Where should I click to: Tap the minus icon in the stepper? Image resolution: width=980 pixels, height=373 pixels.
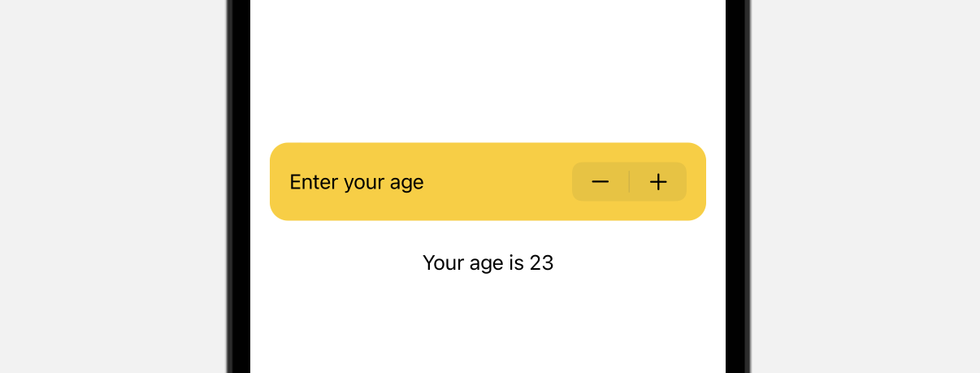(601, 182)
